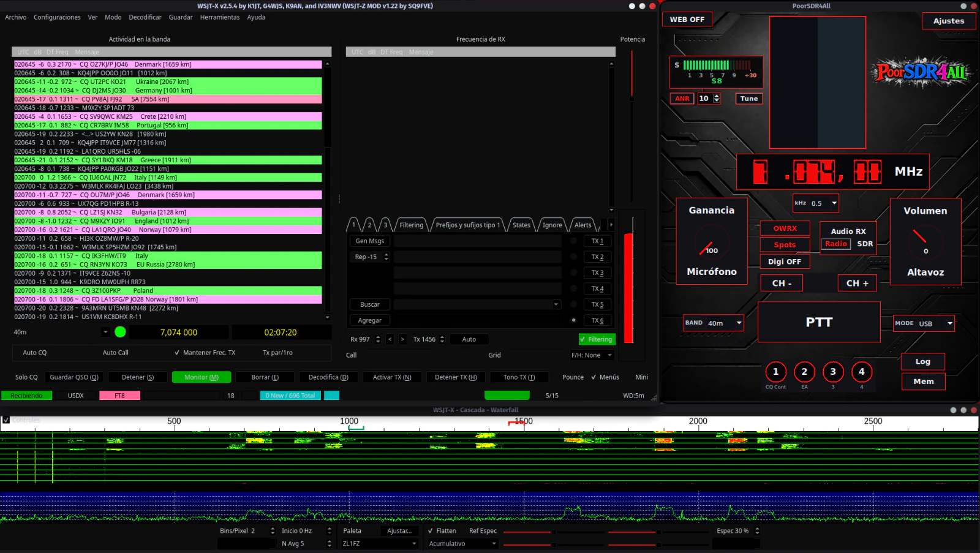Shift Tx frequency with the > arrow
This screenshot has height=553, width=980.
[x=402, y=339]
